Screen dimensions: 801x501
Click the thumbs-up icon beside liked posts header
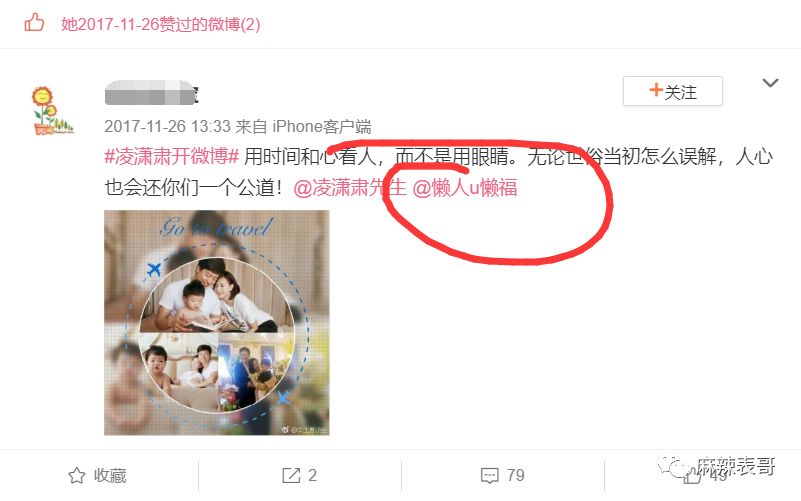(x=34, y=23)
